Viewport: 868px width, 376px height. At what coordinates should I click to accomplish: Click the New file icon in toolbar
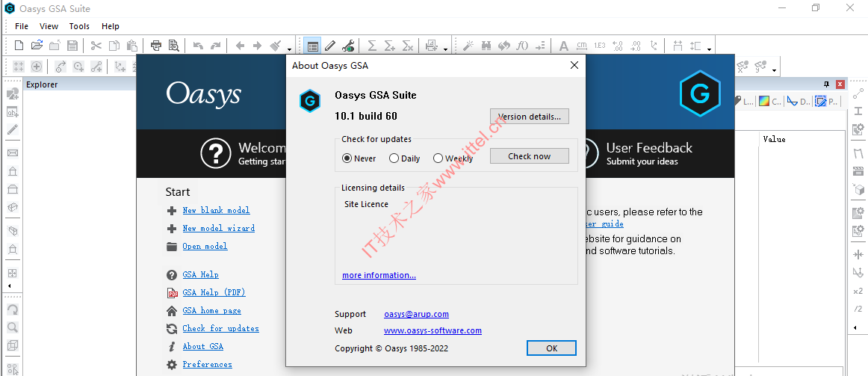coord(19,46)
